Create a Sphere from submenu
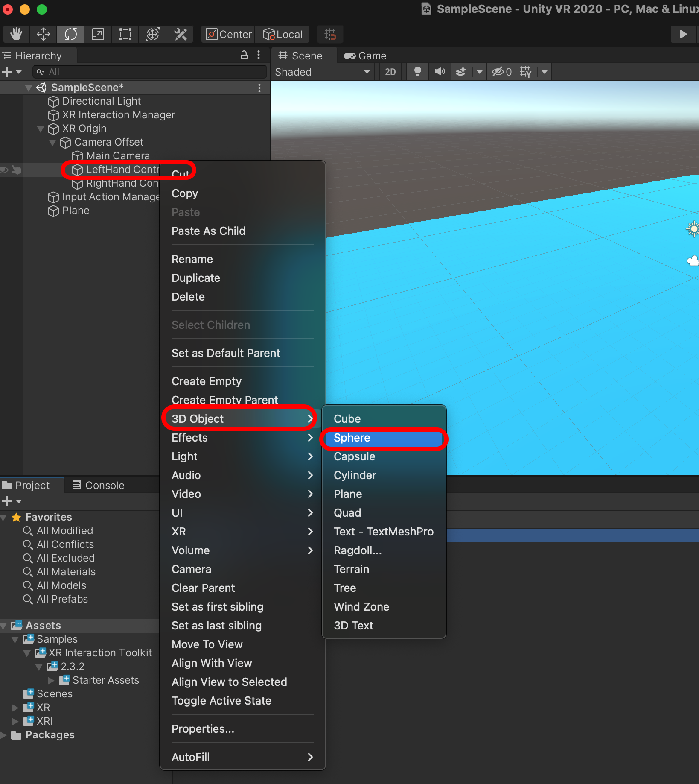This screenshot has width=699, height=784. (384, 438)
